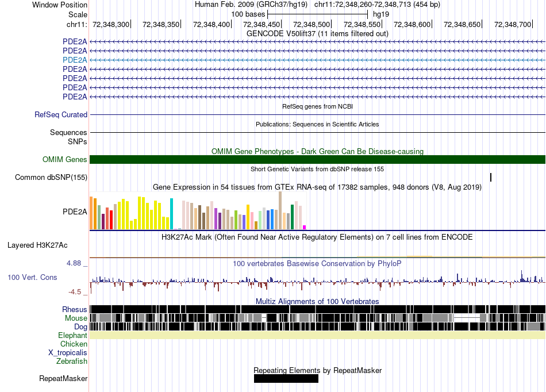Viewport: 546px width, 392px height.
Task: Click 'Publications: Sequences in Scientific Articles' title
Action: pos(317,124)
